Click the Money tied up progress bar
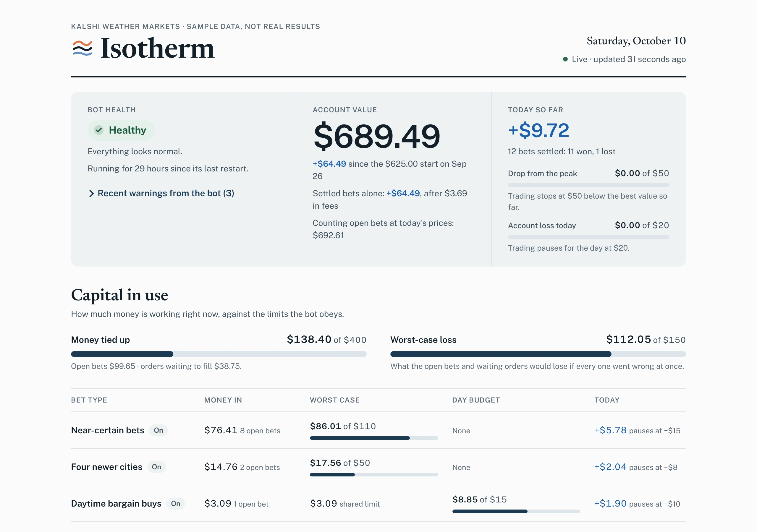 [x=219, y=354]
